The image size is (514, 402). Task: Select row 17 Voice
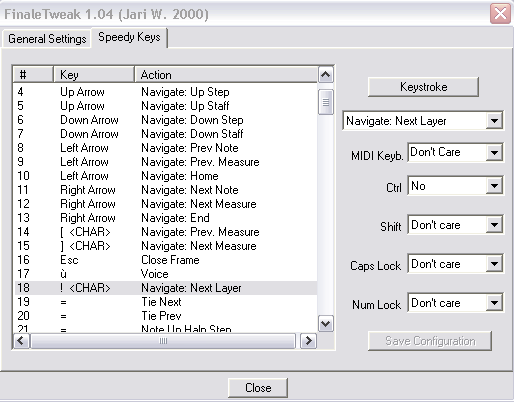[165, 274]
